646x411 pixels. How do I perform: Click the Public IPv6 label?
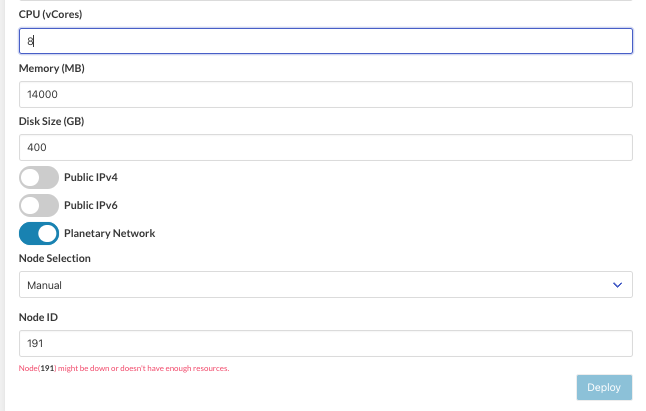(91, 206)
